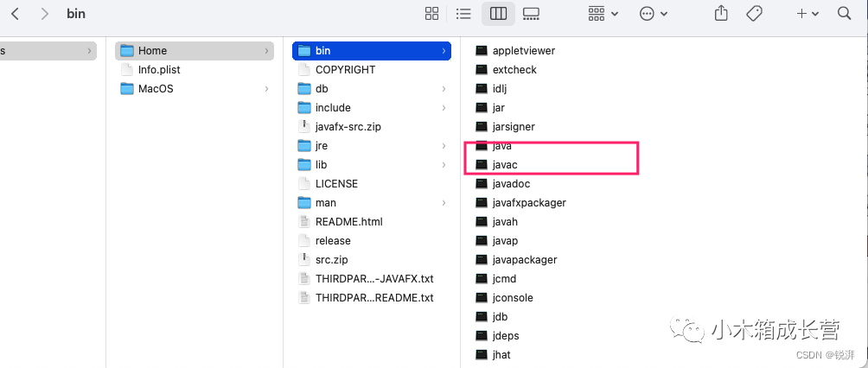Switch to icon grid view
The width and height of the screenshot is (868, 368).
(x=431, y=14)
